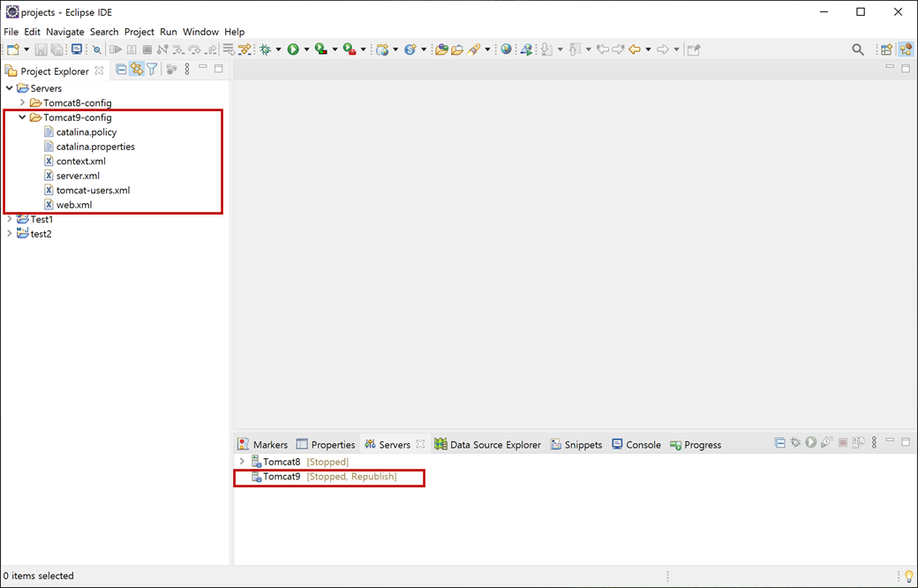Click the Java EE perspective icon
This screenshot has height=588, width=918.
click(x=906, y=49)
